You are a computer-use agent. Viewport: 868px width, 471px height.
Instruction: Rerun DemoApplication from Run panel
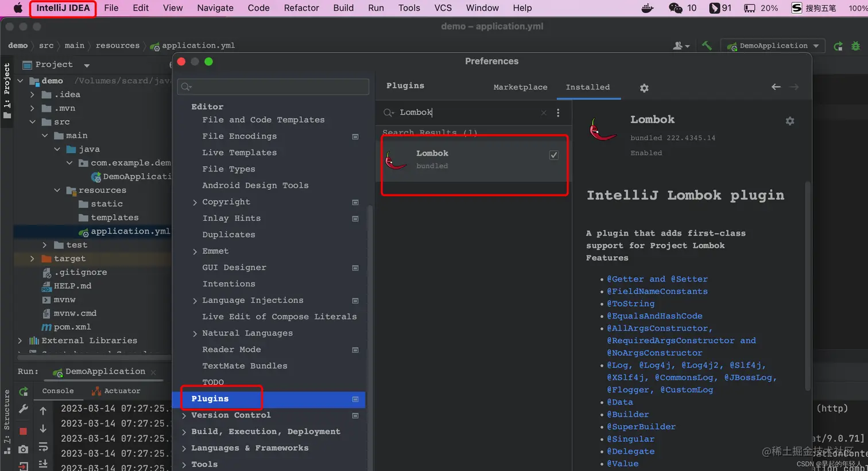(x=24, y=391)
